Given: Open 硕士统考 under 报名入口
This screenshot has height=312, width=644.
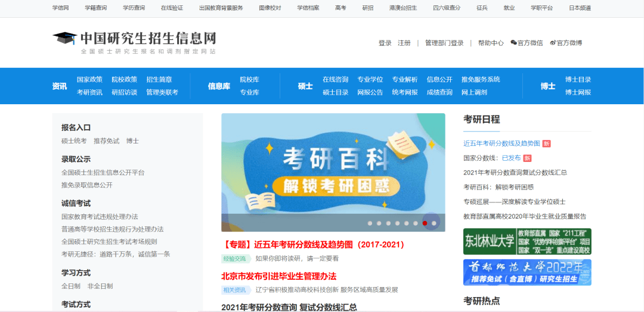Looking at the screenshot, I should click(74, 141).
